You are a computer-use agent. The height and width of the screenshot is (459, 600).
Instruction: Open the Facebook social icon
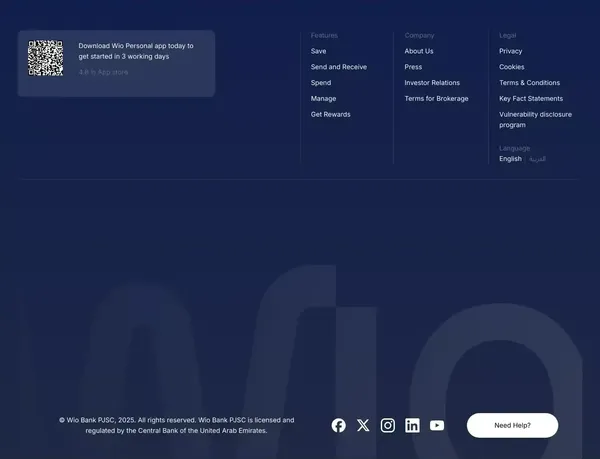pos(339,425)
